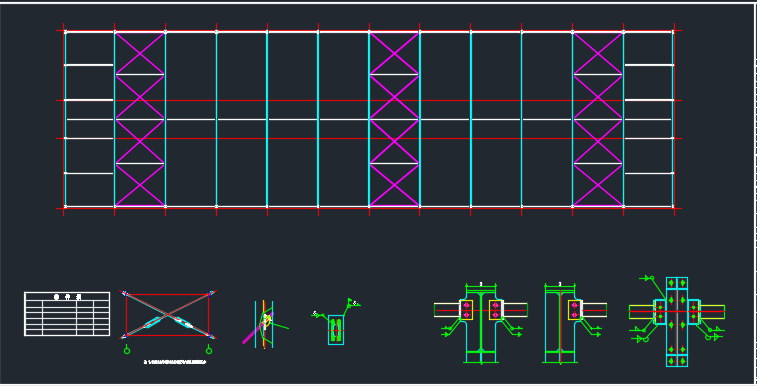Select the white material table
Screen dimensions: 757x386
coord(67,314)
